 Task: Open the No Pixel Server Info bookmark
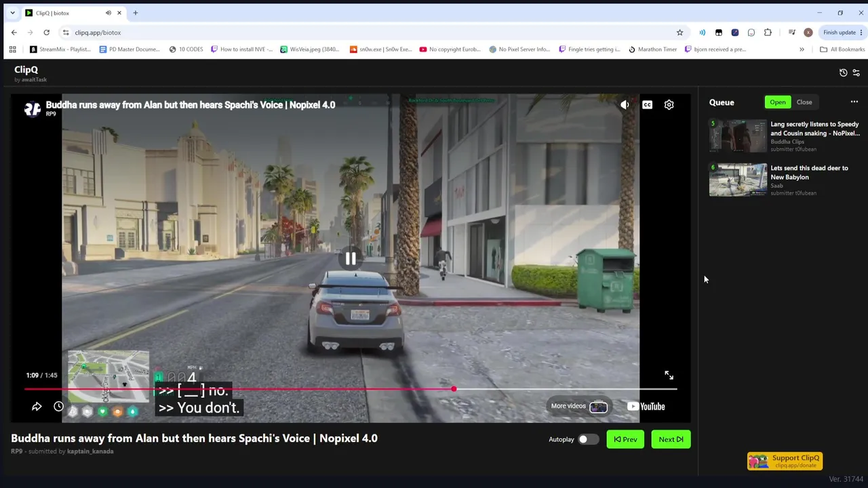[x=519, y=49]
